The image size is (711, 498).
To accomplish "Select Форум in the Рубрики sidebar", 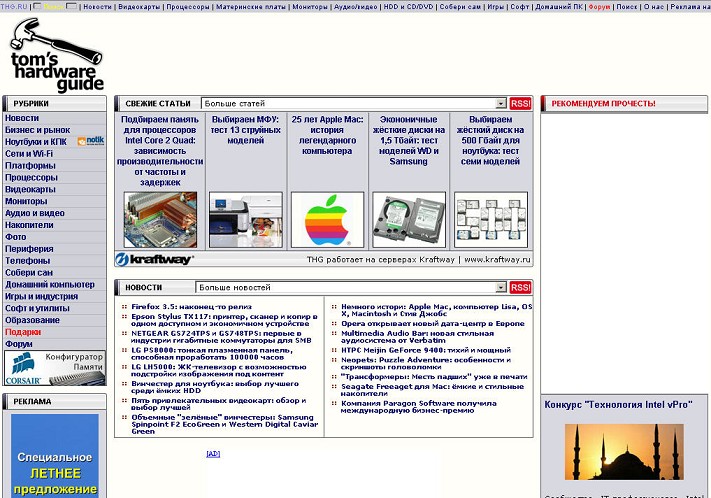I will click(x=19, y=344).
